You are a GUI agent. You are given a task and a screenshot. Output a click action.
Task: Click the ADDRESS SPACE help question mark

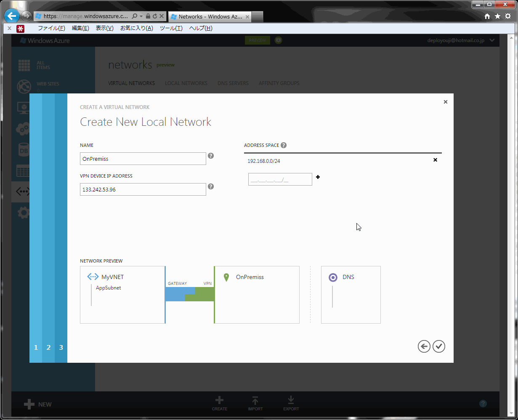click(x=284, y=145)
